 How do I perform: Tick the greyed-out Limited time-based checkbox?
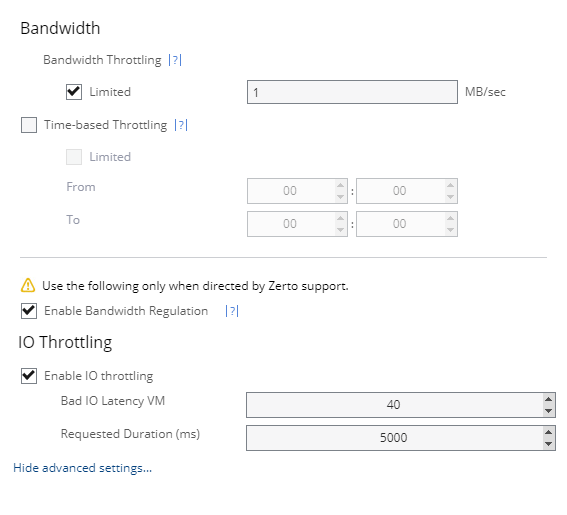click(74, 157)
